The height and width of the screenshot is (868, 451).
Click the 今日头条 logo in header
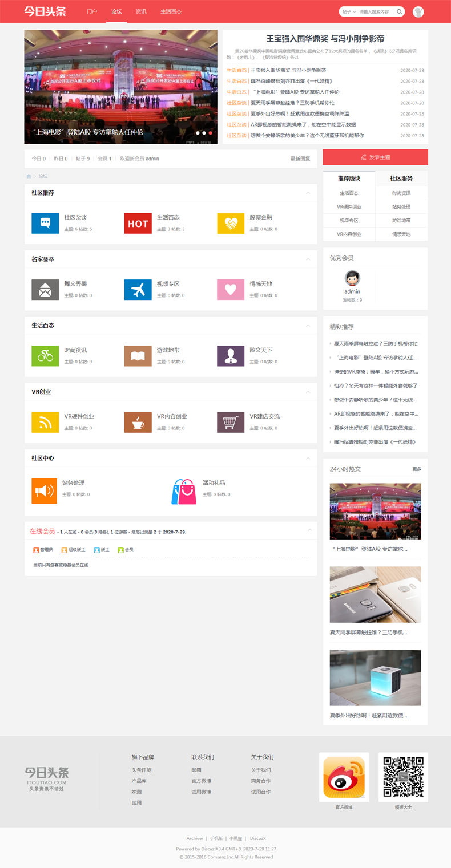45,11
